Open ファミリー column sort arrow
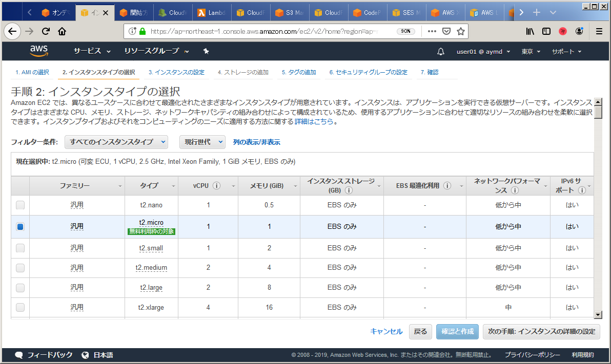The height and width of the screenshot is (364, 611). pos(120,186)
